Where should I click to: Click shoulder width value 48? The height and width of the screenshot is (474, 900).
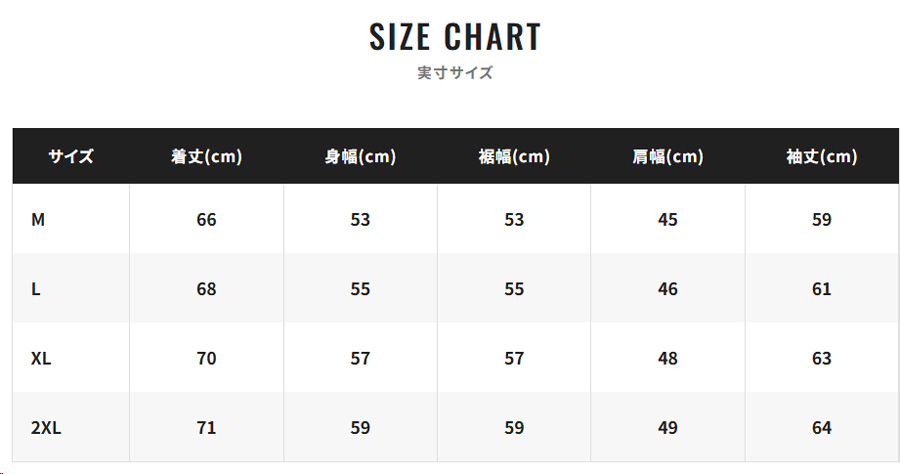pos(668,358)
